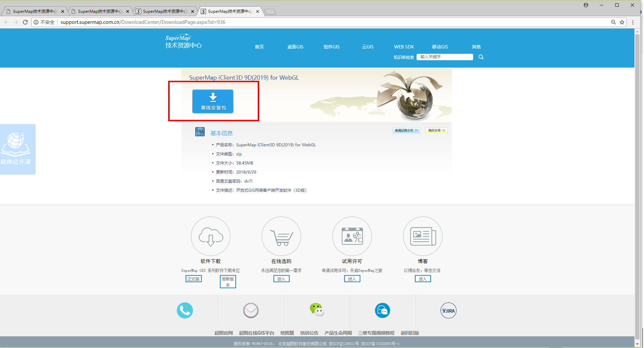This screenshot has width=644, height=348.
Task: Open a new browser tab
Action: click(x=270, y=12)
